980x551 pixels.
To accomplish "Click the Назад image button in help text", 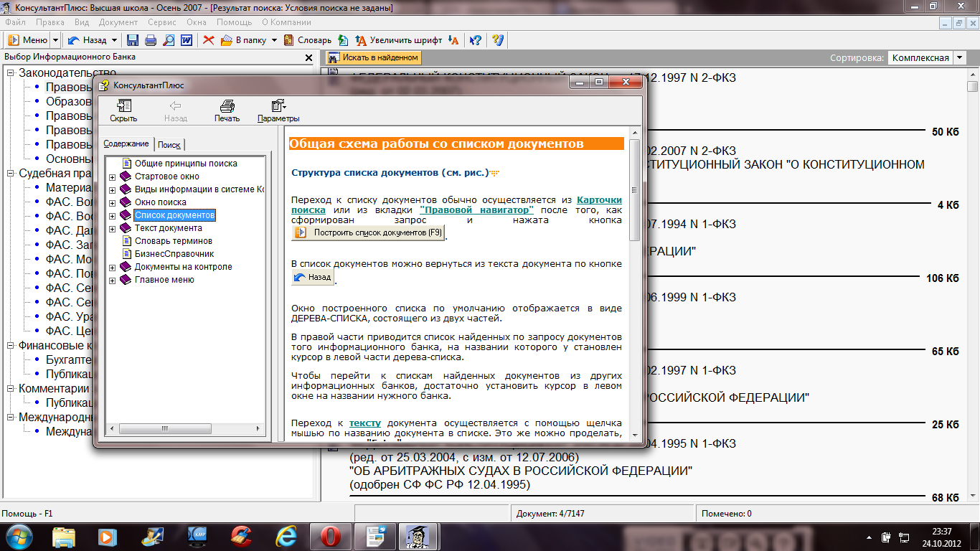I will 313,277.
